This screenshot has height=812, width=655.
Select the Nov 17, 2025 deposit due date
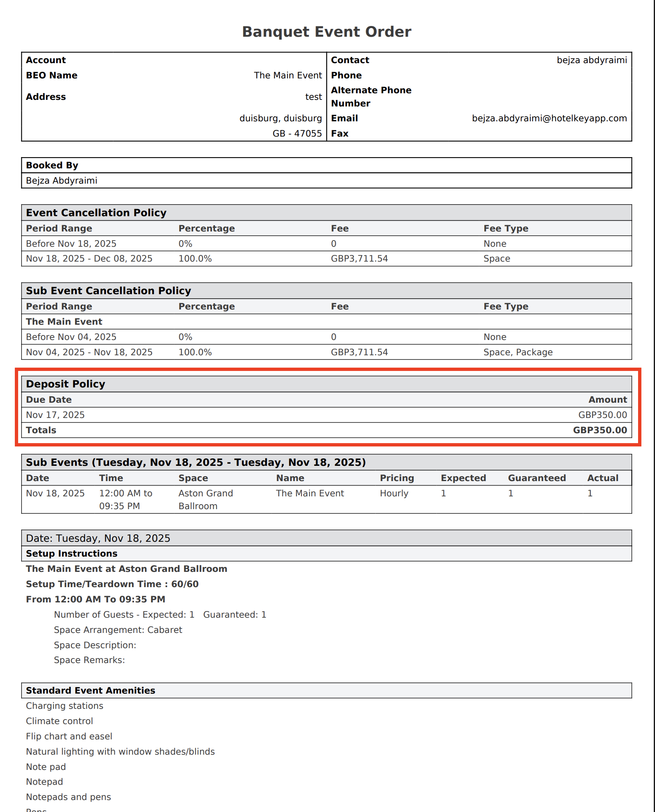(x=55, y=415)
